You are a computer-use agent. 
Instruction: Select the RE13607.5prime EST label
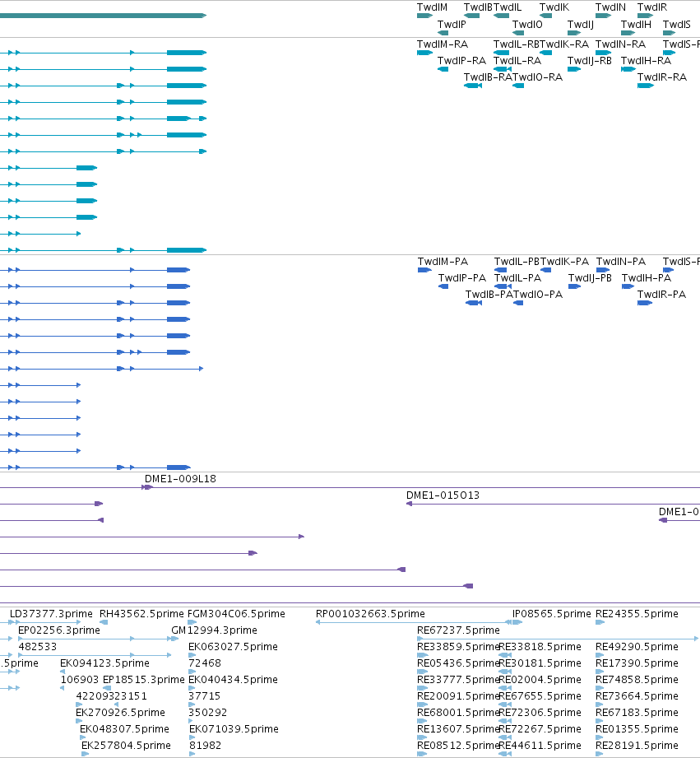pyautogui.click(x=458, y=728)
